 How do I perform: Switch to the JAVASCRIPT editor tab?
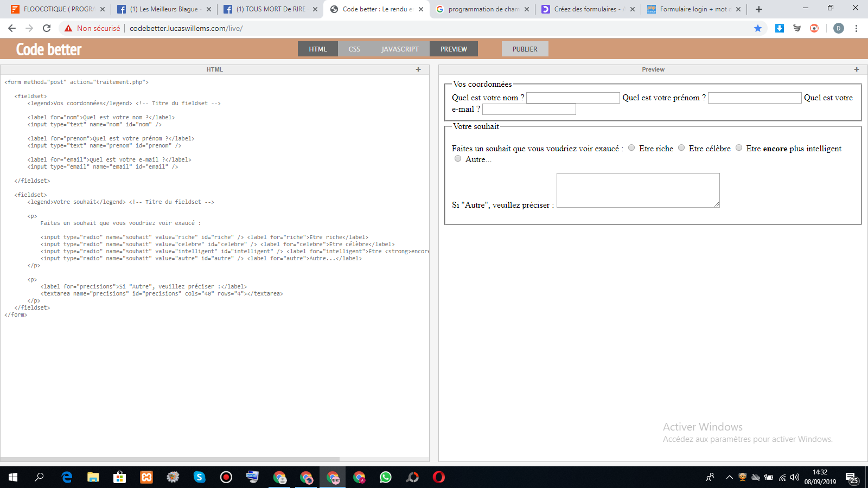tap(400, 49)
